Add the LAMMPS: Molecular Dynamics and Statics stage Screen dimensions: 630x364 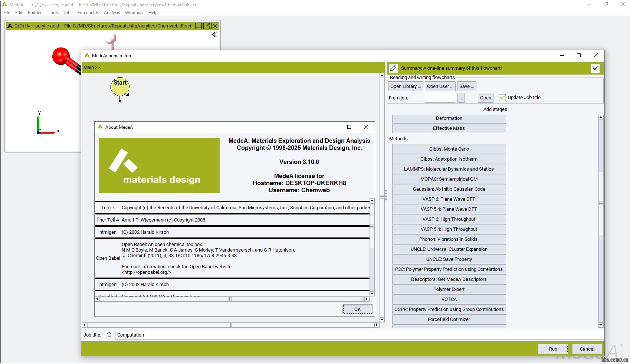[449, 169]
